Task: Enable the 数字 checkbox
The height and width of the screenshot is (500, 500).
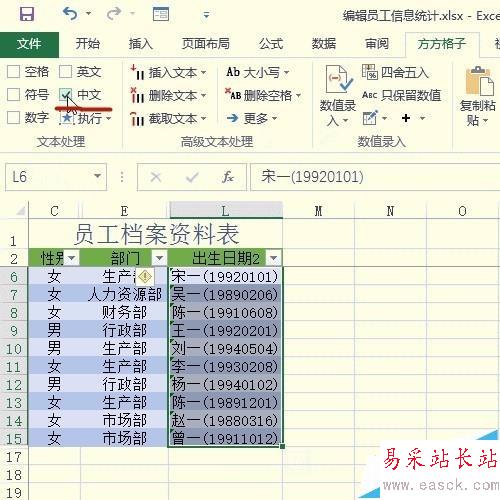Action: point(14,118)
